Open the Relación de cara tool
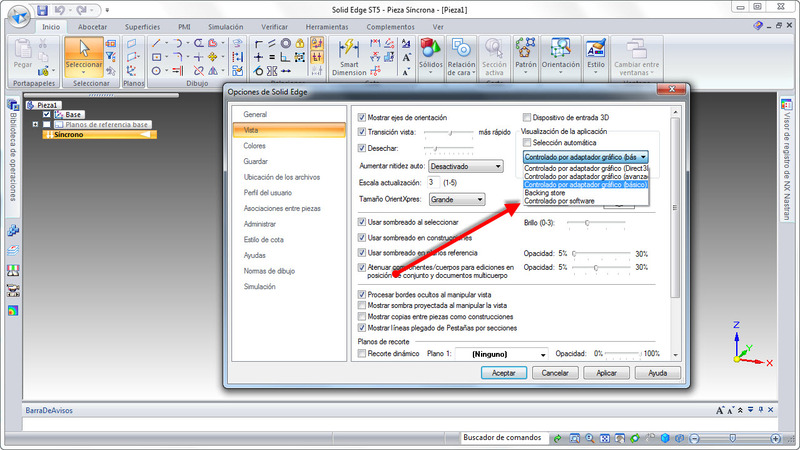800x450 pixels. tap(461, 57)
